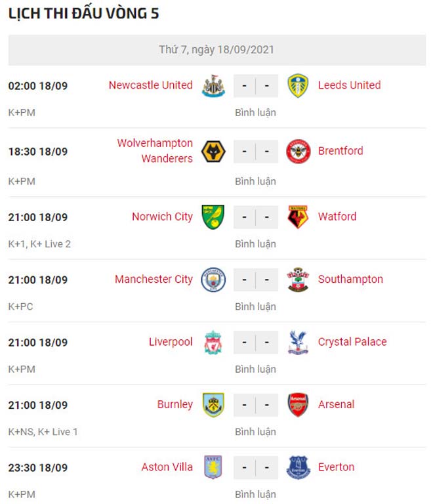
Task: Click the Leeds United club crest
Action: click(x=298, y=86)
